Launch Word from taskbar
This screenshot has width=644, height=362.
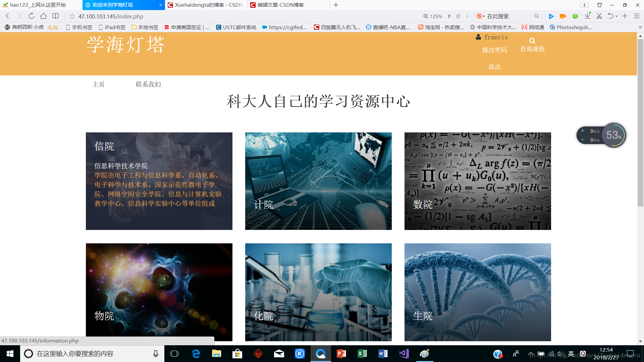pos(383,354)
